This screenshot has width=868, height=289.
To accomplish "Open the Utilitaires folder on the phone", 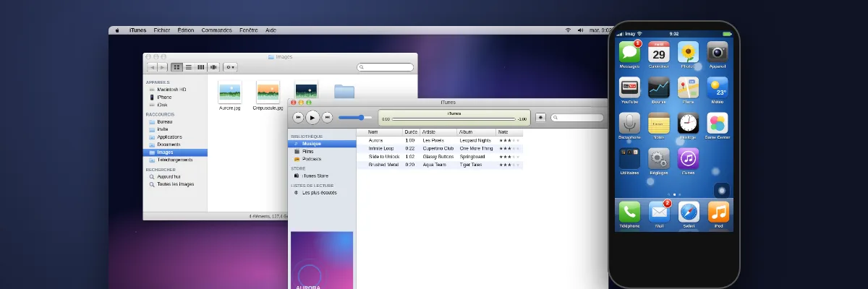I will point(629,158).
